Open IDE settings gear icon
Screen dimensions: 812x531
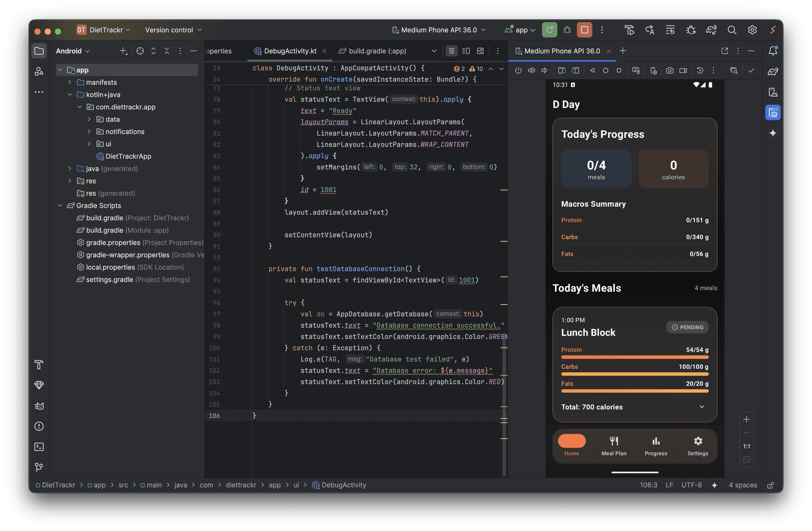click(x=752, y=30)
